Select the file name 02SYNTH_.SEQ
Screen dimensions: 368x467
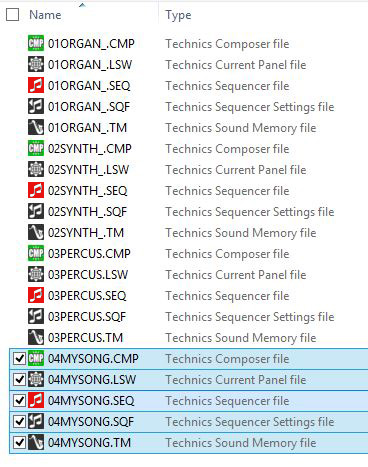click(x=88, y=191)
